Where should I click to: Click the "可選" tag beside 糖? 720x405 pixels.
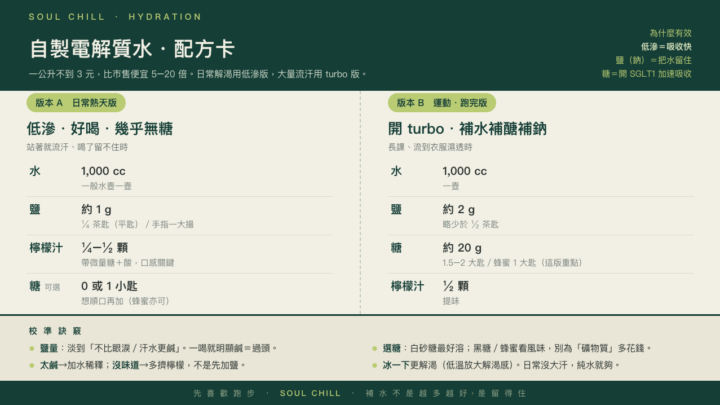tap(52, 287)
